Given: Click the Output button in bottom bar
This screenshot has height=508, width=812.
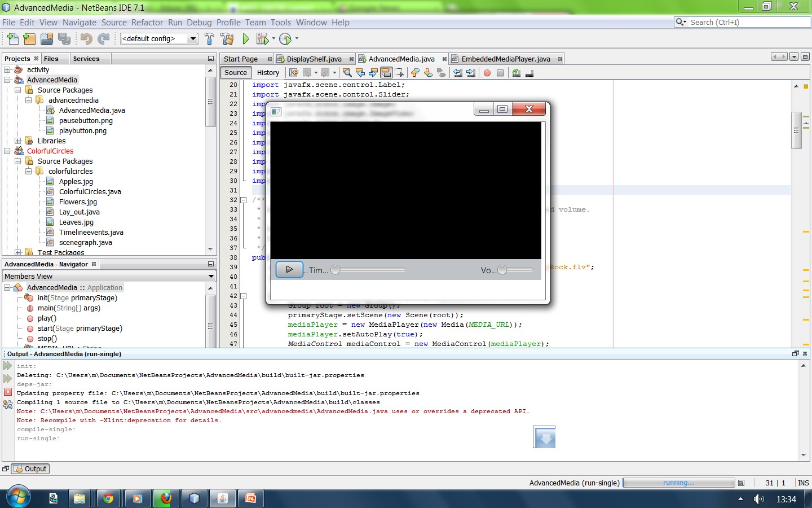Looking at the screenshot, I should (x=30, y=468).
